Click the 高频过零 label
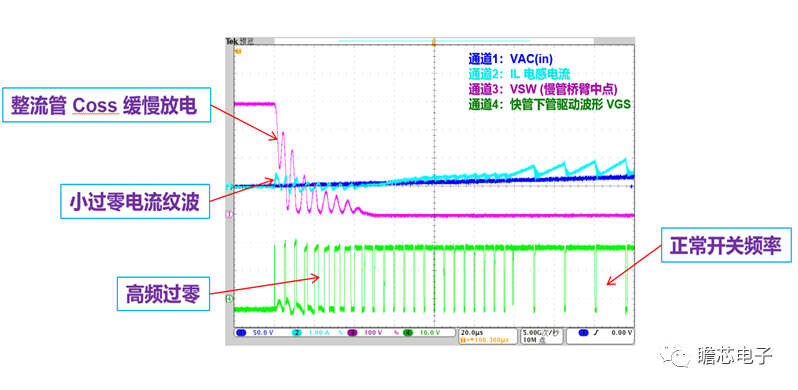This screenshot has height=390, width=798. [162, 294]
